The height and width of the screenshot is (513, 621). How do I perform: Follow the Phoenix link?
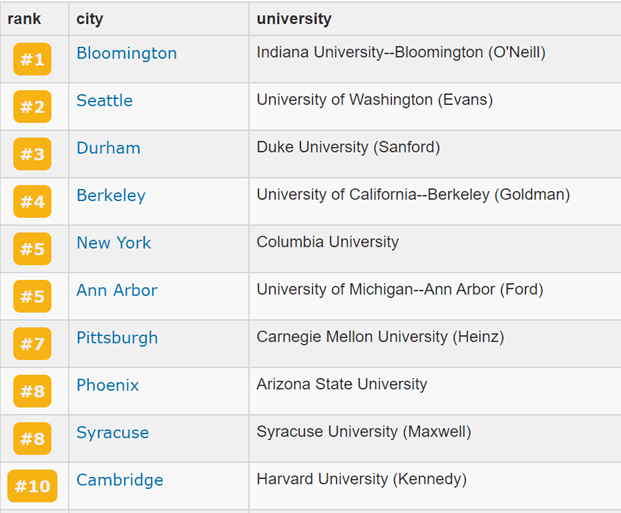point(108,385)
